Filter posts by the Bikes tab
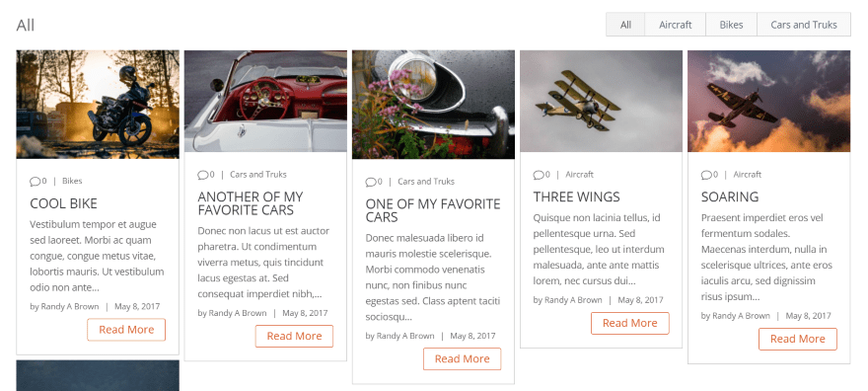Viewport: 868px width, 391px height. click(731, 25)
